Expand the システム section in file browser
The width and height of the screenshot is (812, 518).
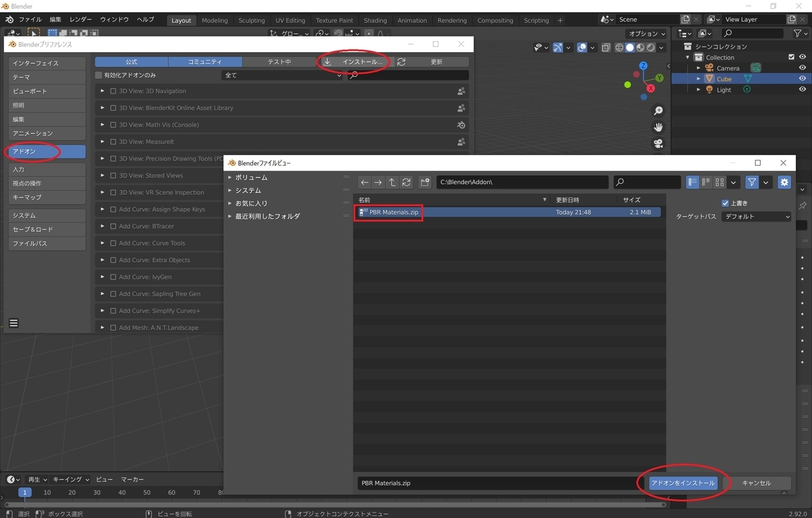230,190
